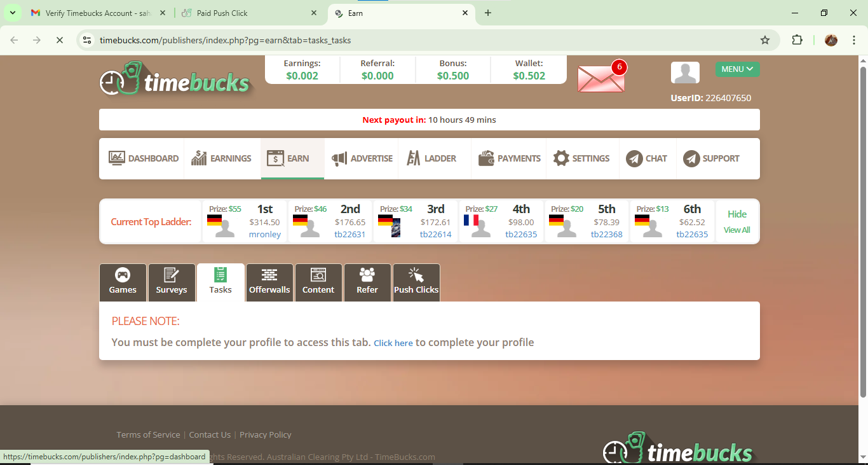This screenshot has width=868, height=465.
Task: Switch to the Surveys tab
Action: tap(172, 282)
